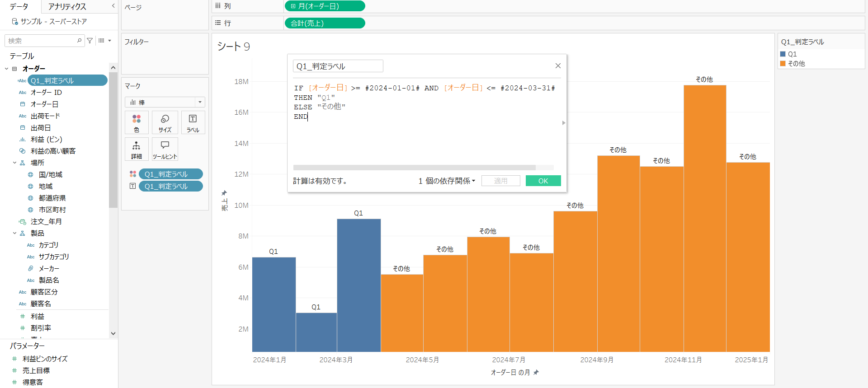Image resolution: width=868 pixels, height=388 pixels.
Task: Click the OK button in calculation editor
Action: 543,181
